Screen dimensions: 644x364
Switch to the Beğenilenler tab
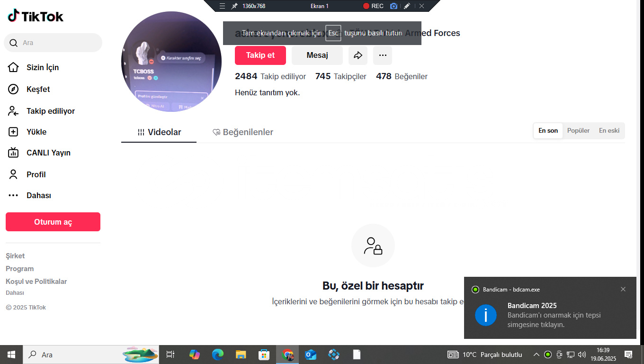(x=243, y=132)
